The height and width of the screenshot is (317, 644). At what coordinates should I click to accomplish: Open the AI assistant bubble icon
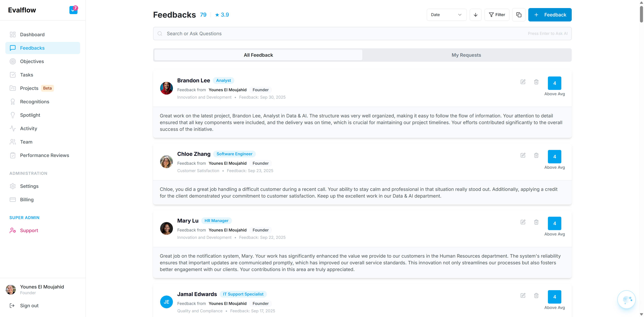click(x=626, y=299)
